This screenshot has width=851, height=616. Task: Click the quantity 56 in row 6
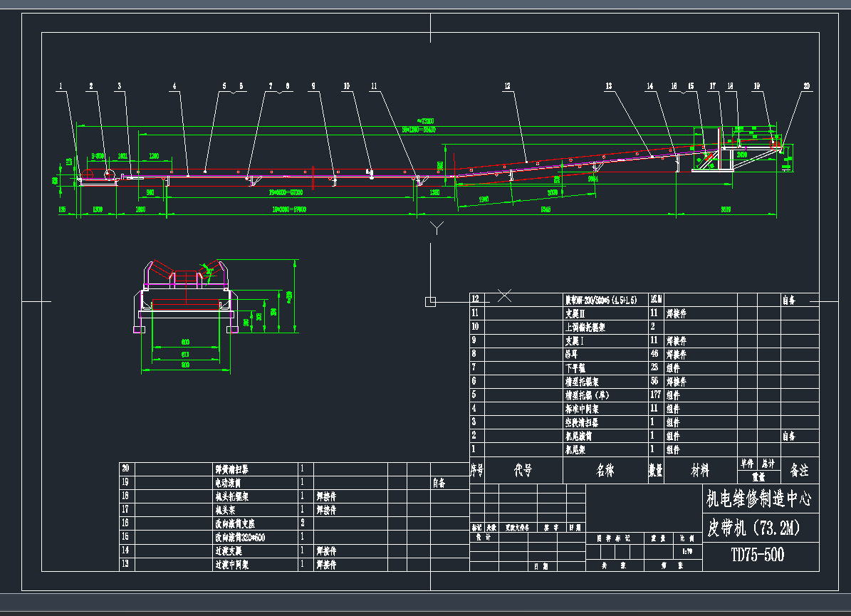click(654, 381)
